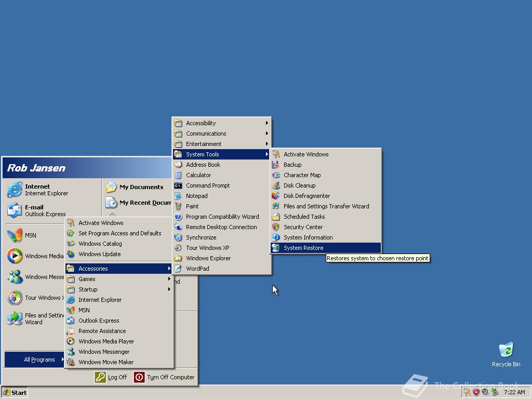Click Calculator icon in Accessories menu
Image resolution: width=532 pixels, height=399 pixels.
point(179,175)
